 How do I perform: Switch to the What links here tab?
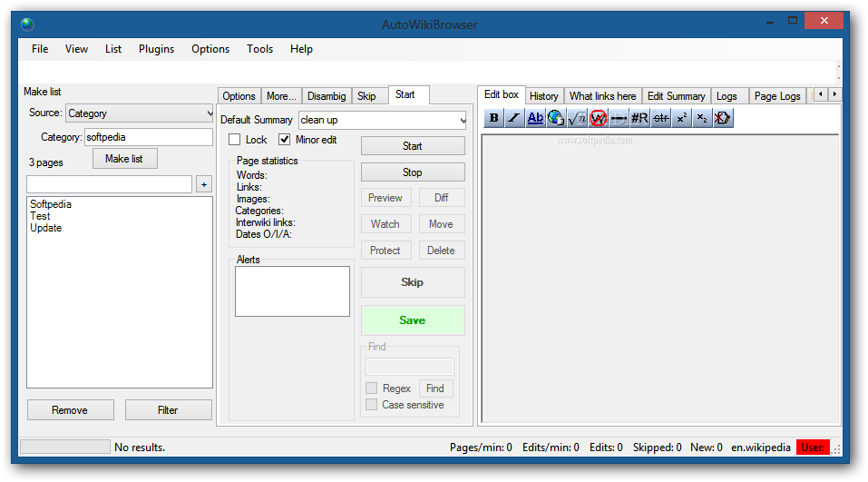[603, 96]
